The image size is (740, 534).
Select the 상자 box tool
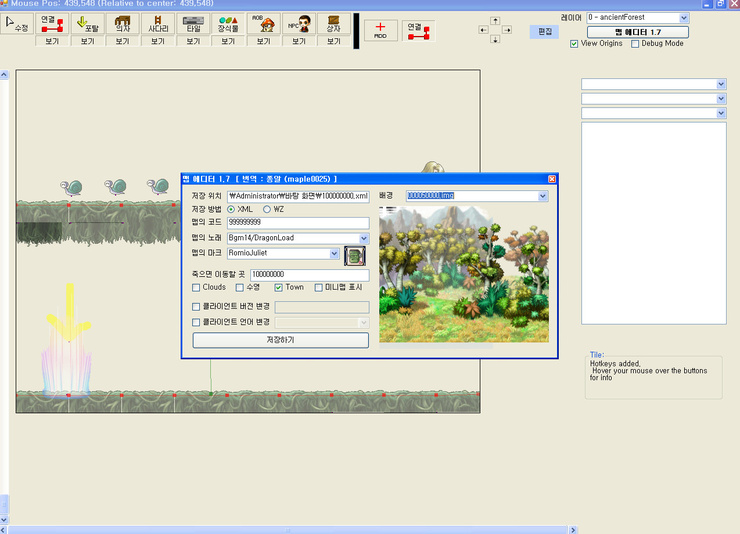(334, 24)
